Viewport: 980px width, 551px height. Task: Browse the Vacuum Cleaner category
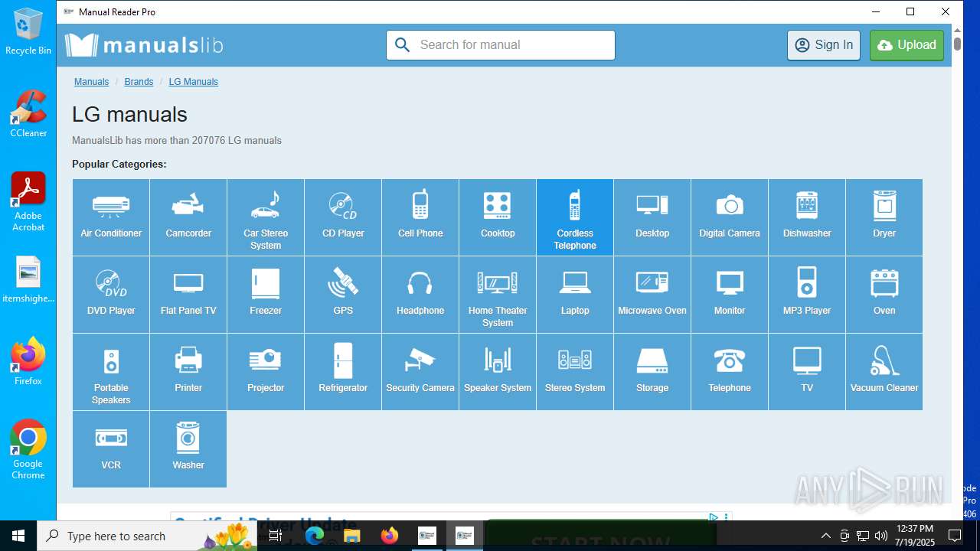coord(884,372)
